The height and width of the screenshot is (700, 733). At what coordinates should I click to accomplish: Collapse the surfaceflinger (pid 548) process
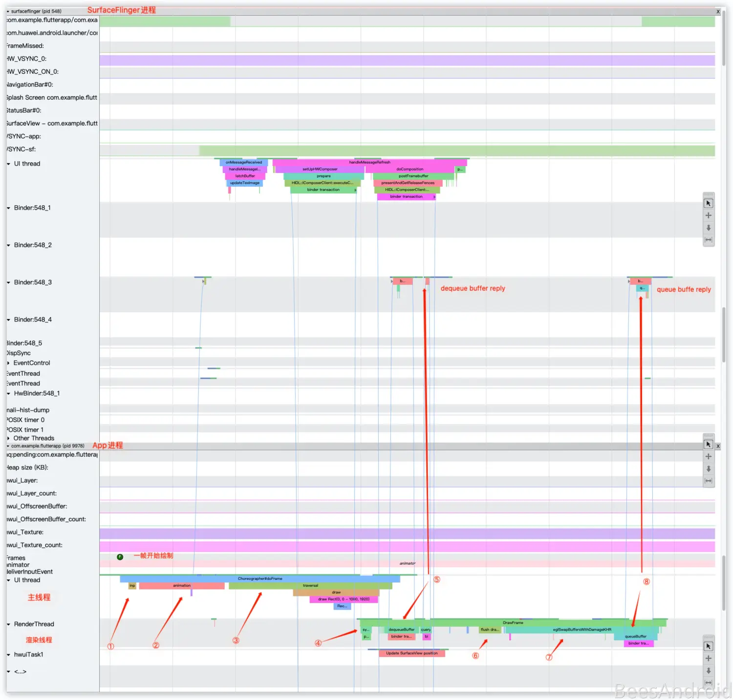[x=8, y=11]
